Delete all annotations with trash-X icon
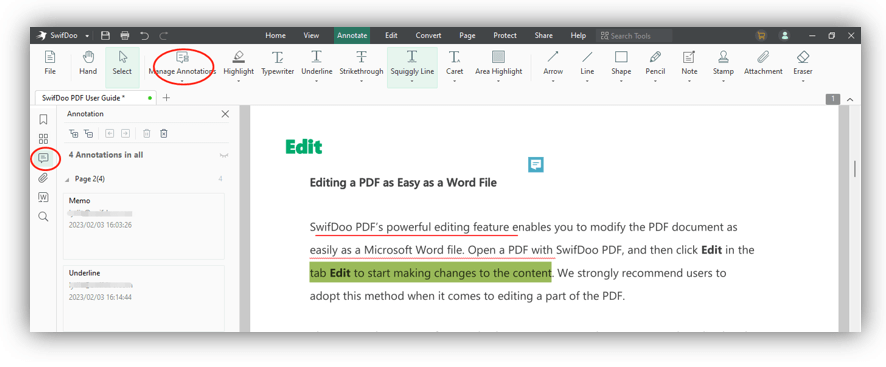This screenshot has width=886, height=367. [163, 133]
